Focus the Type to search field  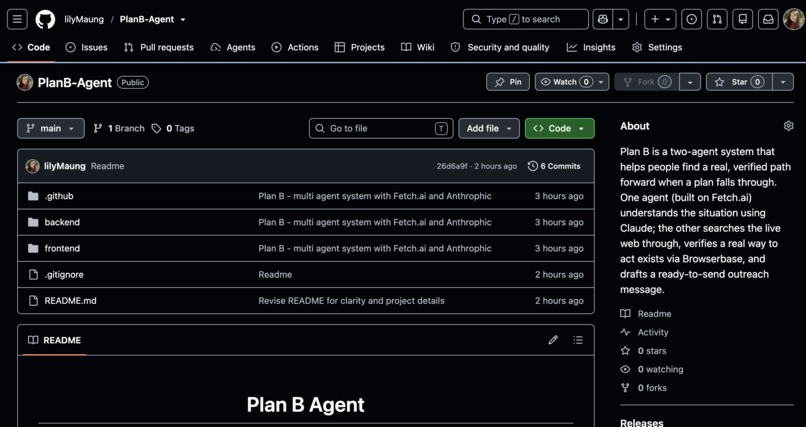point(526,20)
